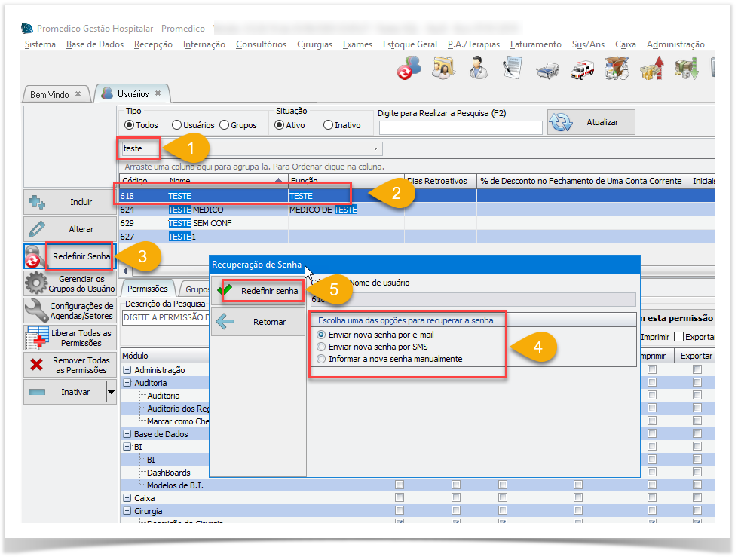Click the stock box with medicines icon
This screenshot has height=560, width=741.
(x=617, y=70)
